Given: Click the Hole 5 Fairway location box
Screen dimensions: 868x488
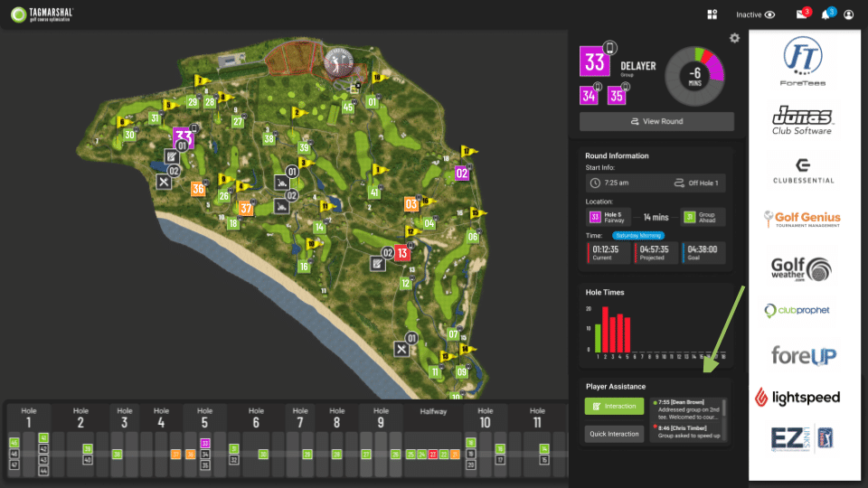Looking at the screenshot, I should pyautogui.click(x=608, y=218).
